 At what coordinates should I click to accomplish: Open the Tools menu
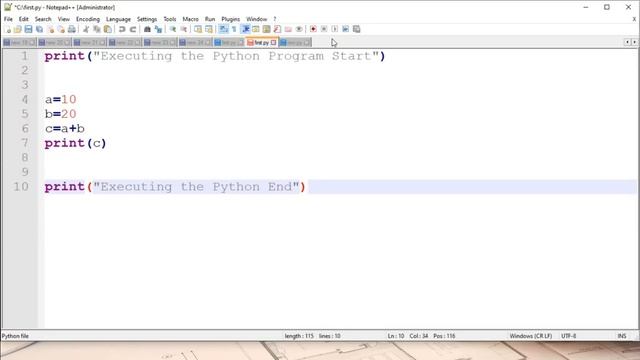click(x=170, y=19)
